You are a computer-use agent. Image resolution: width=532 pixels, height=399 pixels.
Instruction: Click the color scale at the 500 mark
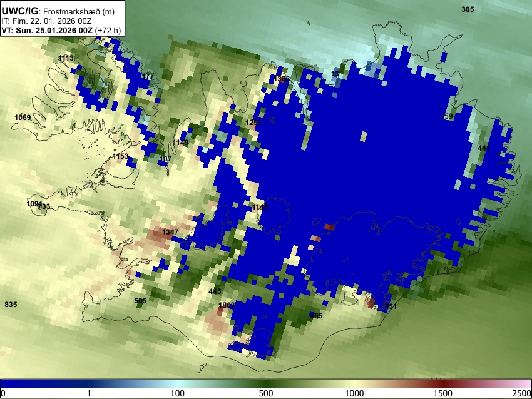[x=266, y=383]
